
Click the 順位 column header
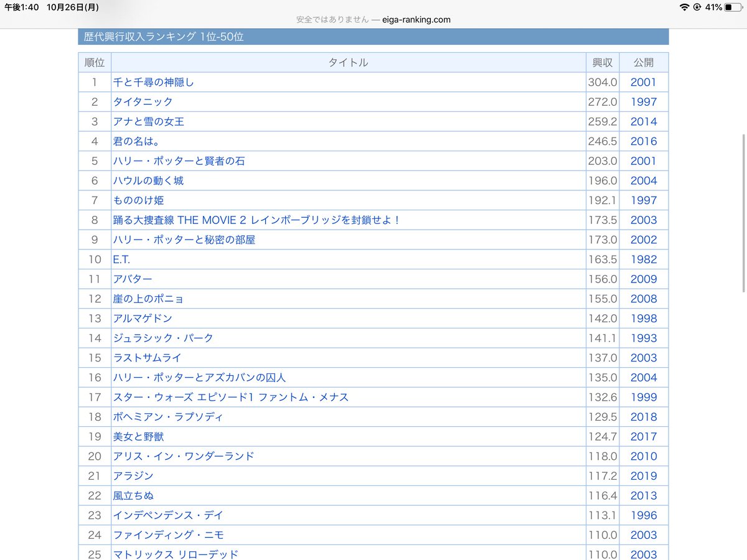(x=95, y=62)
